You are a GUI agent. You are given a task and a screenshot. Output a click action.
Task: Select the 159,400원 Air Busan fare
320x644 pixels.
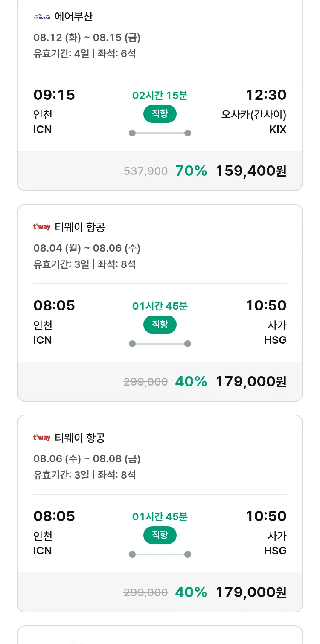click(251, 171)
